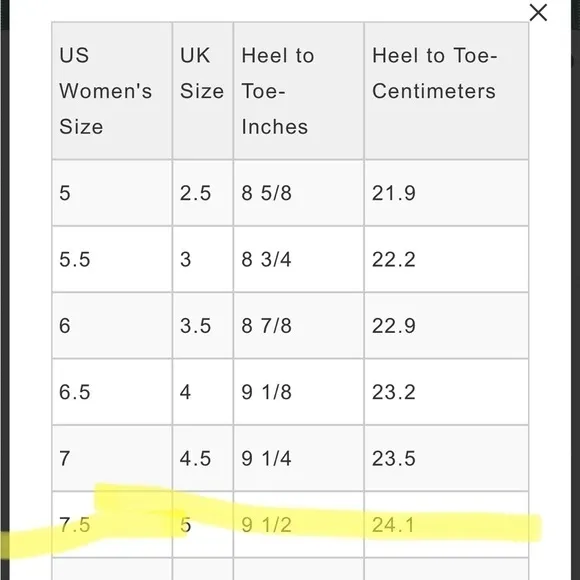
Task: Click the 9 1/8 inches cell
Action: pyautogui.click(x=299, y=392)
